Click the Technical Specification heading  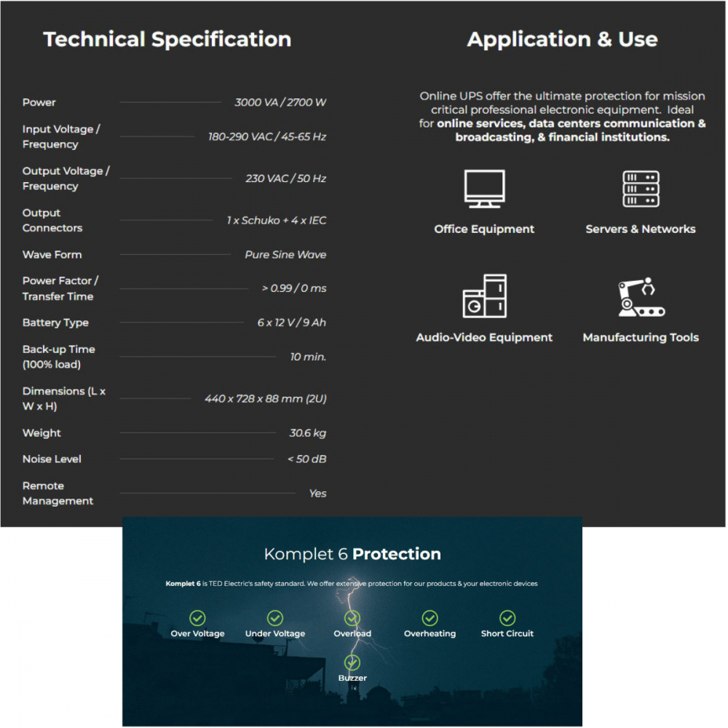[167, 39]
